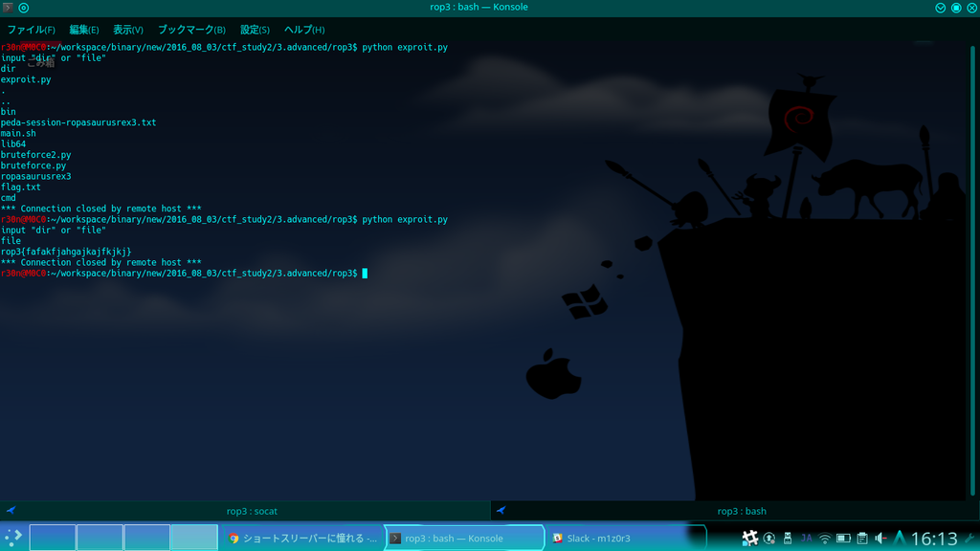Image resolution: width=980 pixels, height=551 pixels.
Task: Click the lib64 line
Action: 13,143
